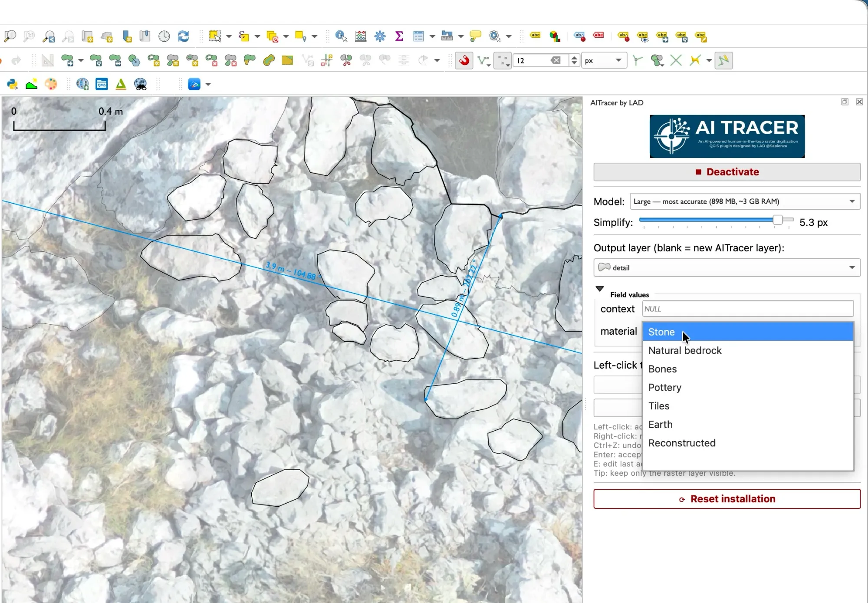Adjust the Simplify slider handle
Screen dimensions: 868x603
tap(778, 220)
